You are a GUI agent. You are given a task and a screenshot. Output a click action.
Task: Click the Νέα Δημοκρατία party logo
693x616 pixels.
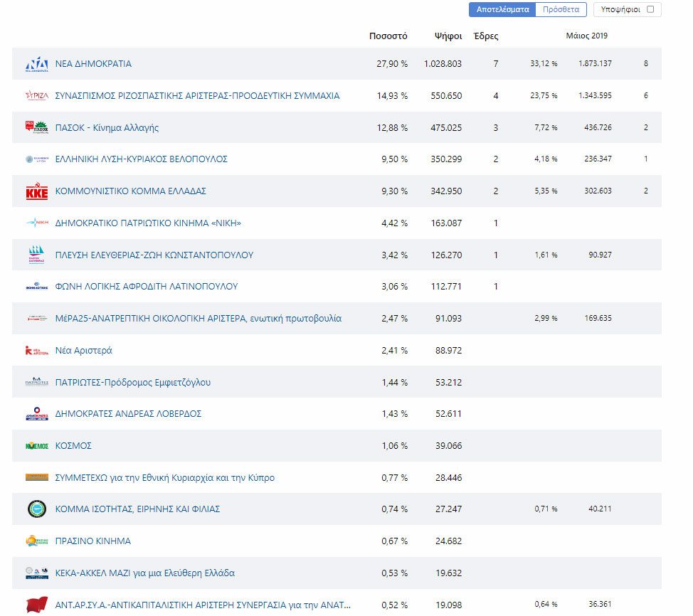click(x=37, y=63)
